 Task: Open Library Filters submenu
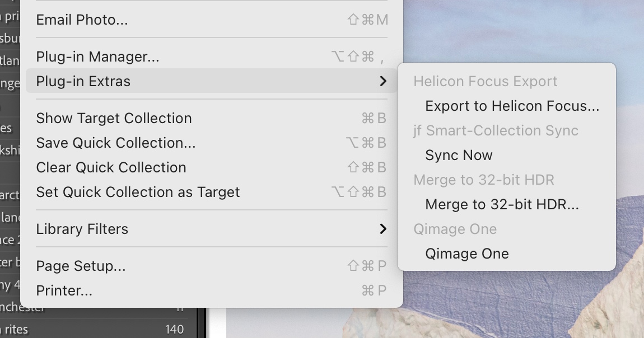pyautogui.click(x=212, y=229)
